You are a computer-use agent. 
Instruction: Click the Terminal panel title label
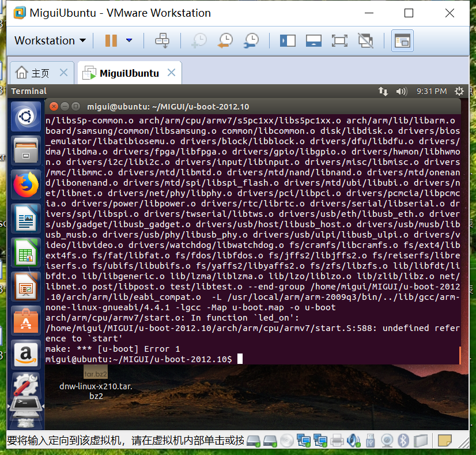29,91
